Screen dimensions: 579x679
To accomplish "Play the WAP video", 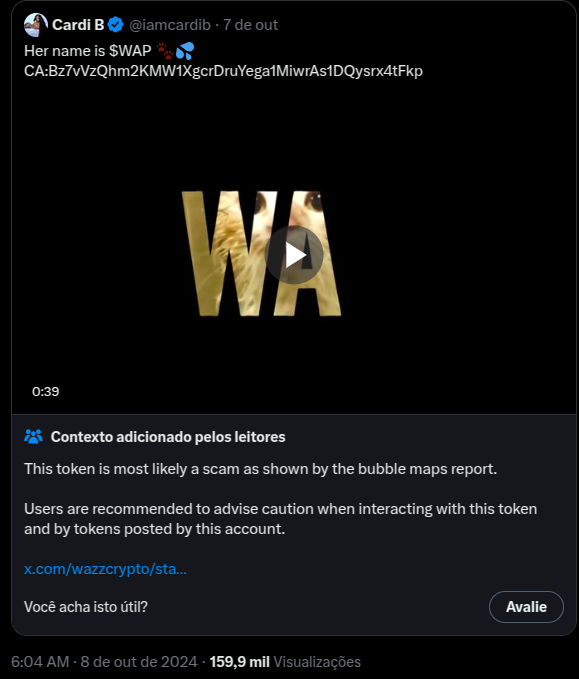I will pyautogui.click(x=294, y=255).
